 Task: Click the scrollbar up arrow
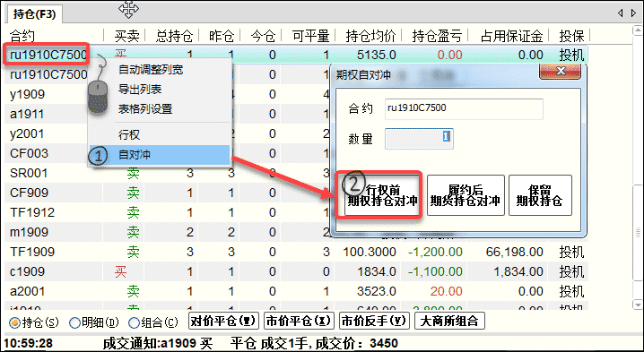[x=638, y=30]
